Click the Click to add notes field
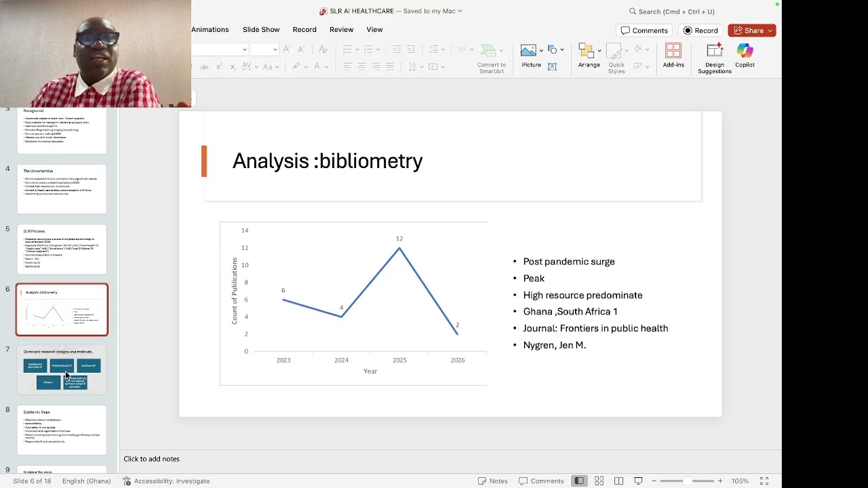The image size is (868, 488). click(450, 459)
